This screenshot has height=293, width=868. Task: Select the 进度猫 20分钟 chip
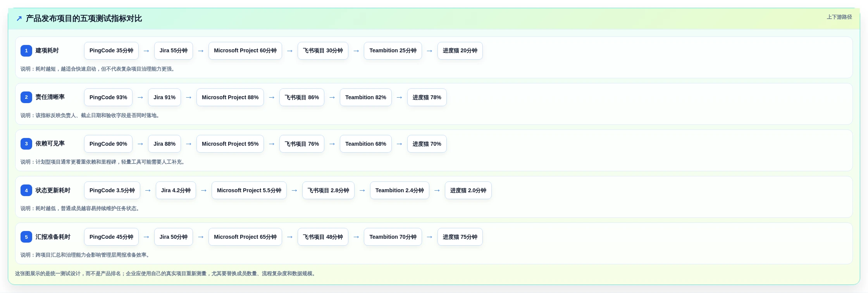click(x=460, y=51)
